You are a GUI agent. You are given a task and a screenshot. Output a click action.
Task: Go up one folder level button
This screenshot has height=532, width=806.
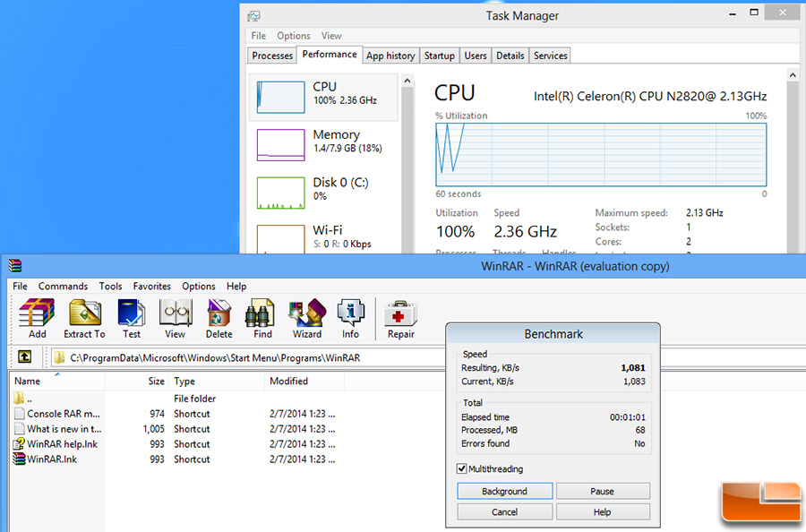[x=25, y=357]
